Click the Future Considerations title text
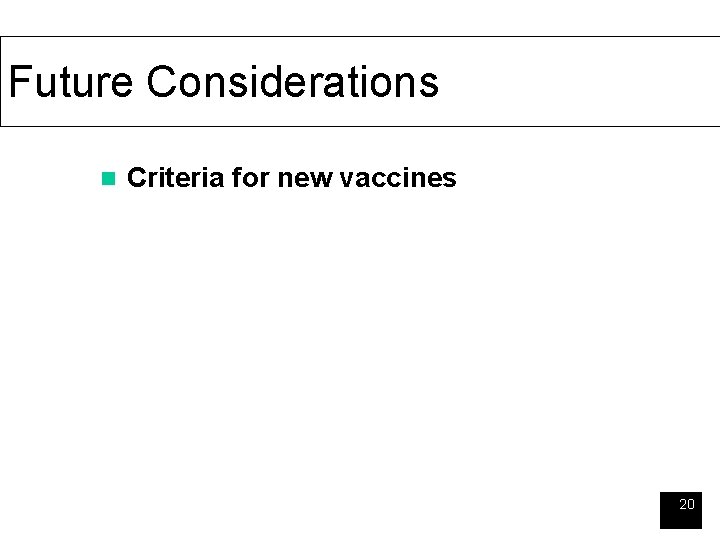720x540 pixels. tap(224, 81)
